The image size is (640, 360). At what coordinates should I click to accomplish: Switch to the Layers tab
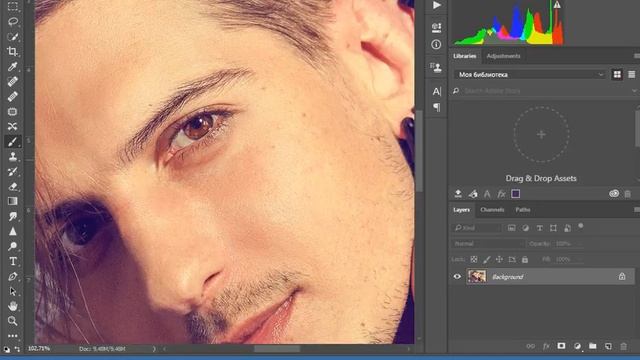click(461, 210)
